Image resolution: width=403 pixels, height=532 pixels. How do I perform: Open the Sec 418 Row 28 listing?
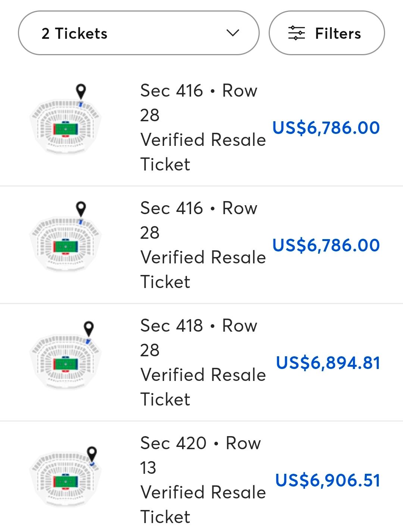pyautogui.click(x=203, y=363)
